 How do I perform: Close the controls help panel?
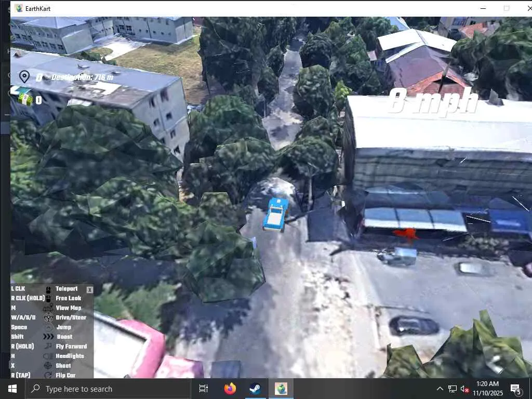[x=89, y=290]
